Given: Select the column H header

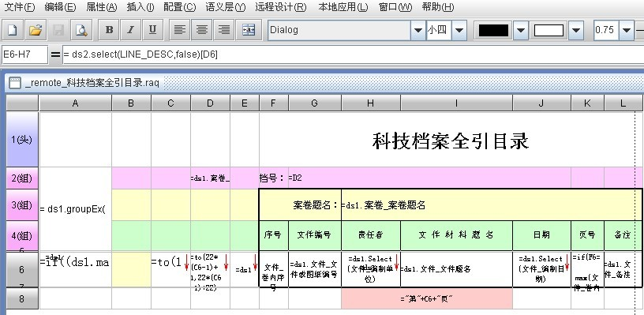Looking at the screenshot, I should coord(370,103).
